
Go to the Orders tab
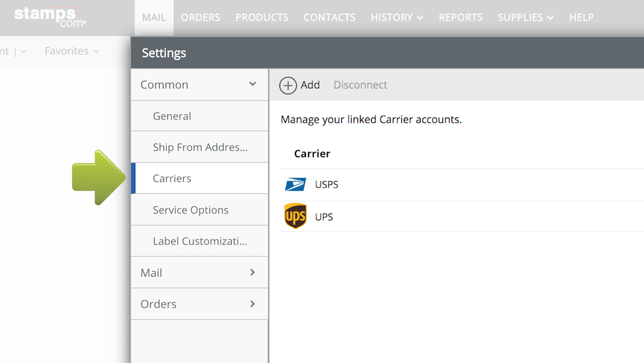pos(200,17)
